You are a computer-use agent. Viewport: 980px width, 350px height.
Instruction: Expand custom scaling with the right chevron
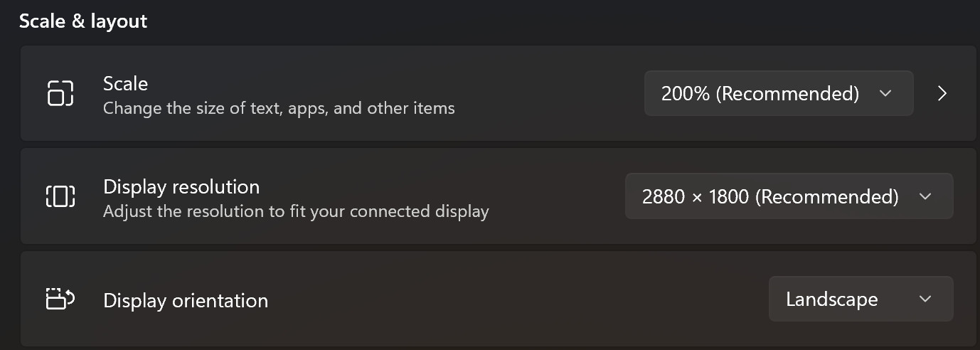[x=942, y=93]
